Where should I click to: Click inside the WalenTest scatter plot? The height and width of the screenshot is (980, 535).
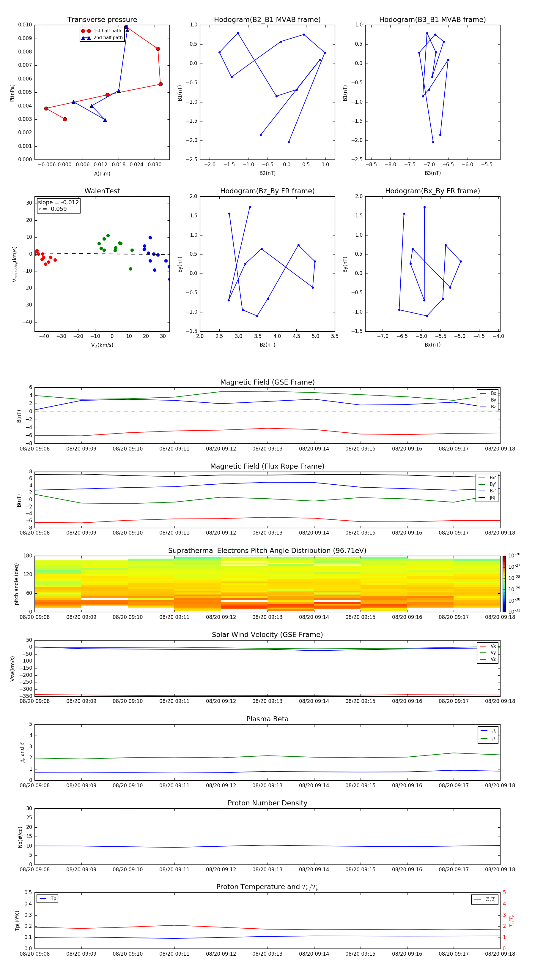102,264
